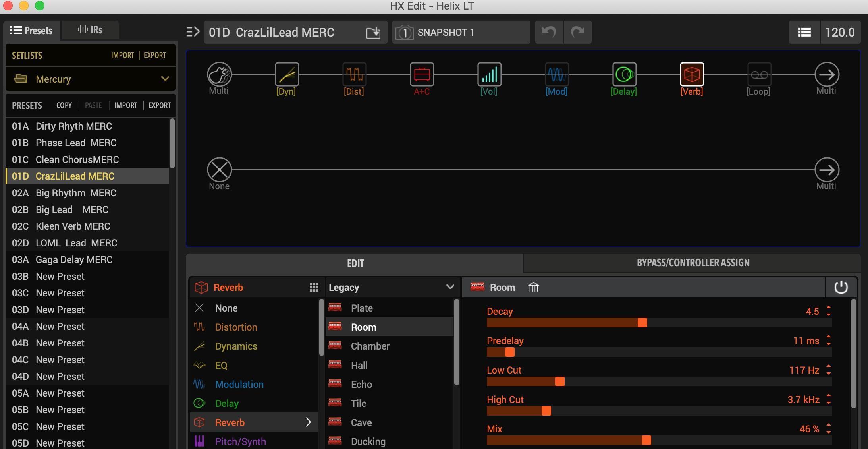Screen dimensions: 868x449
Task: Toggle the model grid view icon
Action: [x=314, y=287]
